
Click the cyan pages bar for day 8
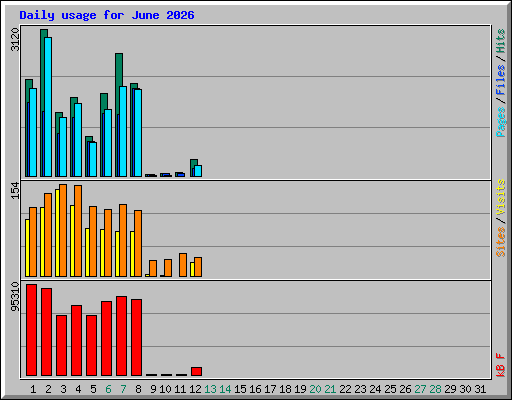pyautogui.click(x=138, y=133)
